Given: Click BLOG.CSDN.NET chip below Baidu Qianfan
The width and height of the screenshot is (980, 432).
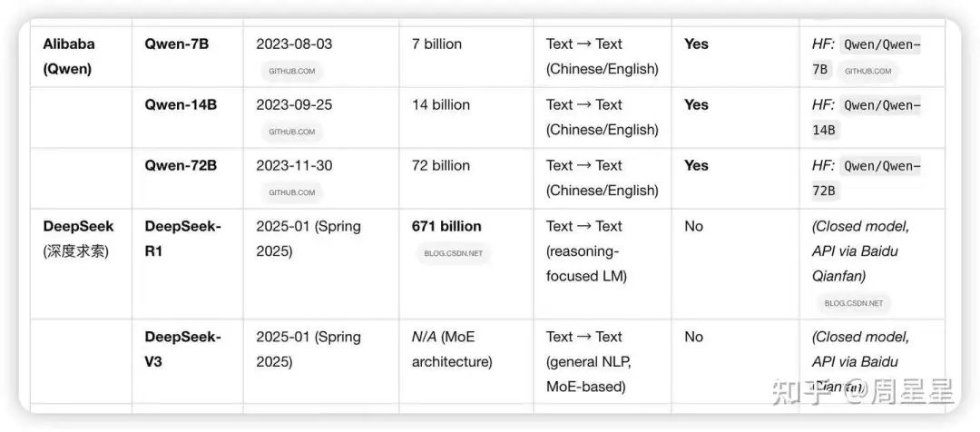Looking at the screenshot, I should tap(854, 303).
